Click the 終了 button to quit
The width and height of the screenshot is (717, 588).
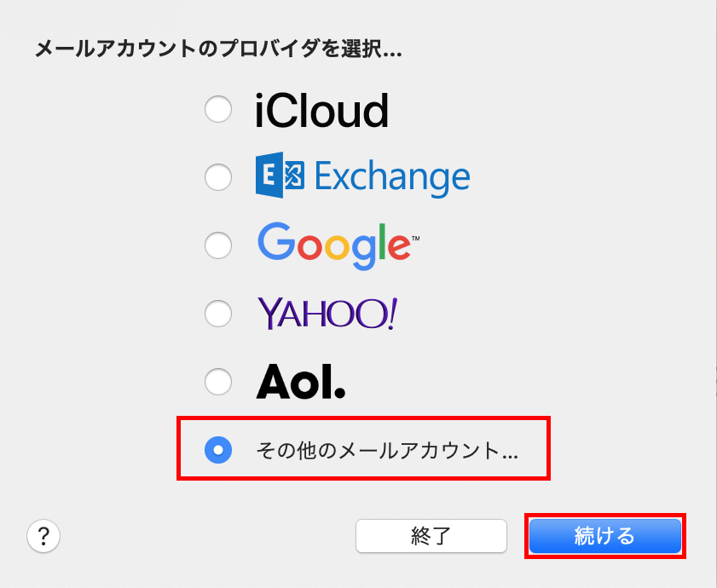pyautogui.click(x=431, y=535)
